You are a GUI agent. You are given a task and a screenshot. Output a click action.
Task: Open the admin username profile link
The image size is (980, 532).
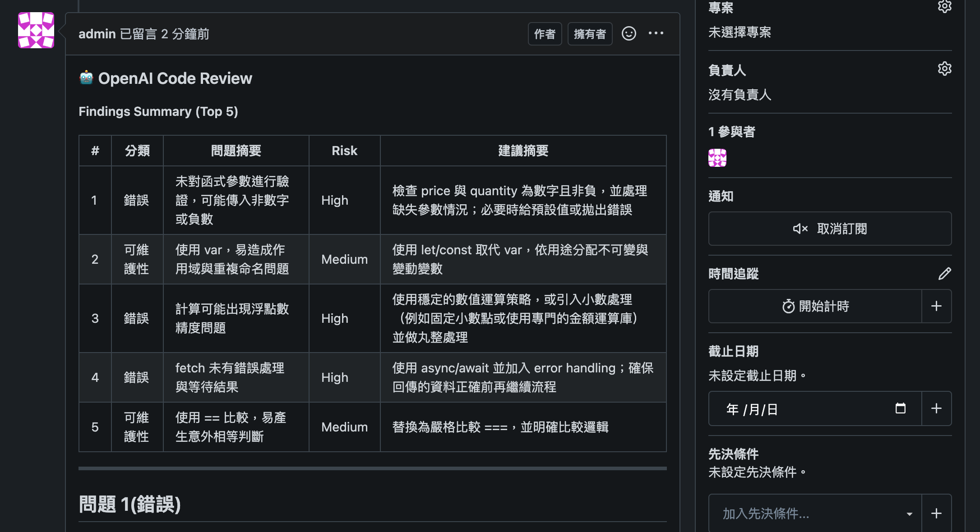[97, 33]
